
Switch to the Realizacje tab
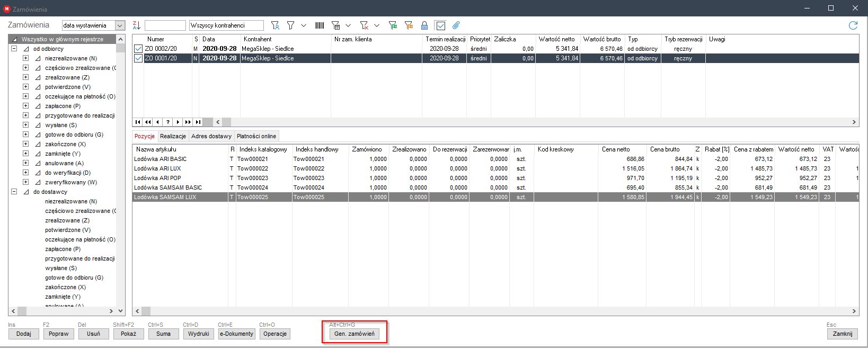tap(173, 136)
